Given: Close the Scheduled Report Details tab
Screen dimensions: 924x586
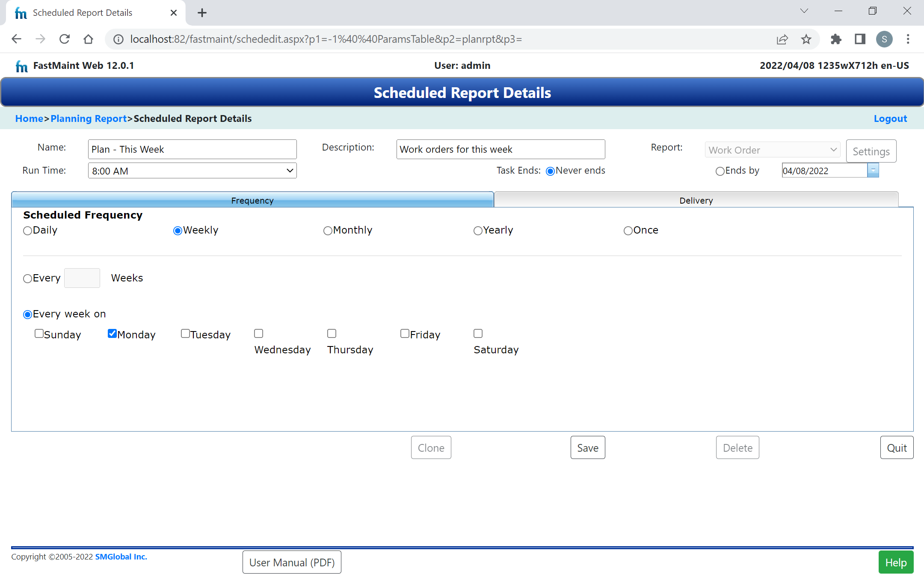Looking at the screenshot, I should 174,13.
